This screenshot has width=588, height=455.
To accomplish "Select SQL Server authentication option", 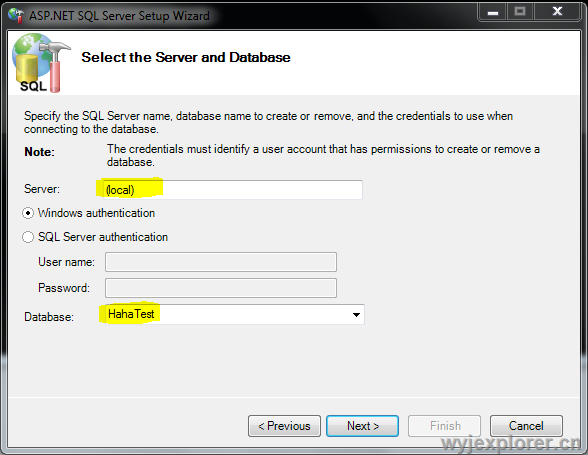I will tap(28, 237).
